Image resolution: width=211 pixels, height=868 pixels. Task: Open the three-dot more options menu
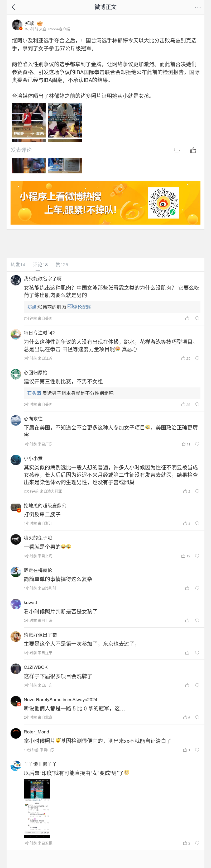pos(198,7)
